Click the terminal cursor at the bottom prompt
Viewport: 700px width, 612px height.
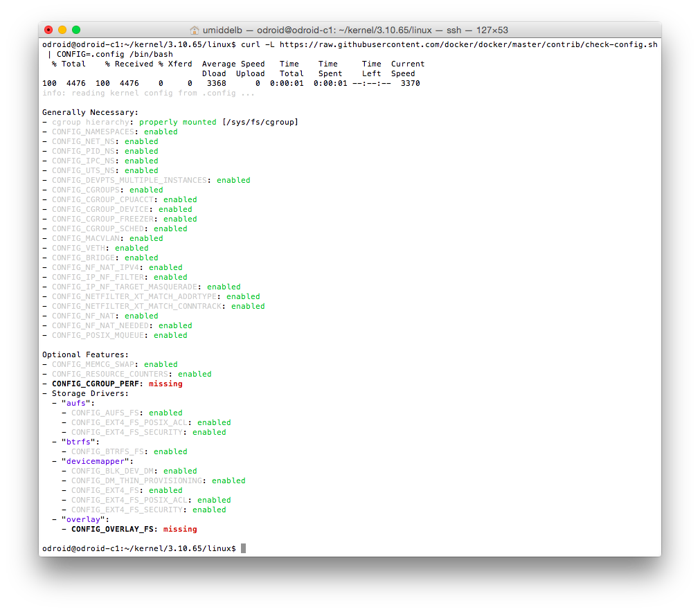click(243, 548)
